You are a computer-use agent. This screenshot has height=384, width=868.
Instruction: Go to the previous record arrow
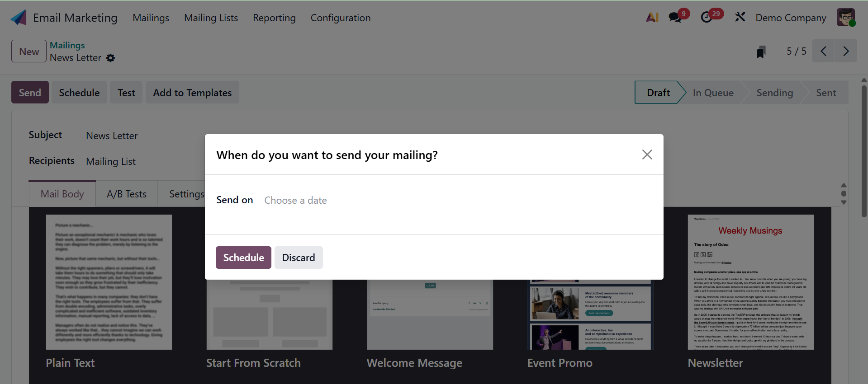(x=823, y=51)
